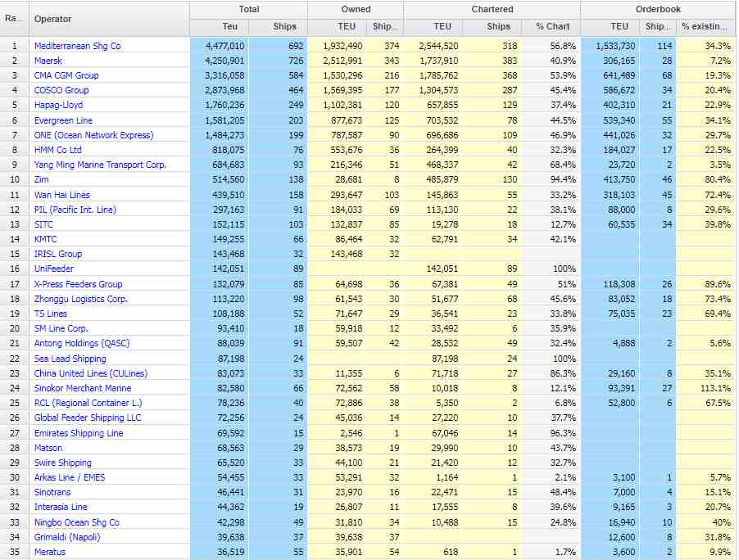Open the Mediterranean Shg Co operator link
Viewport: 739px width, 560px height.
pos(77,46)
